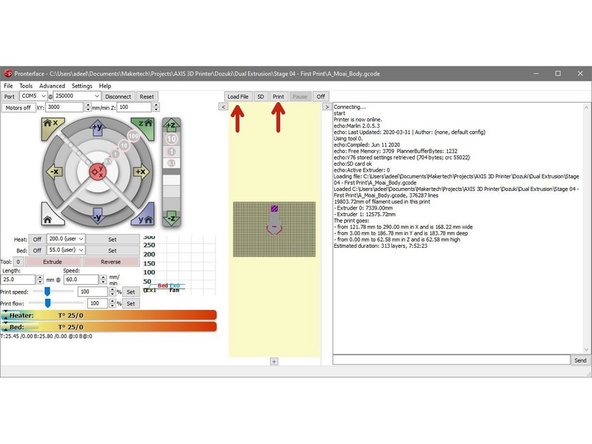
Task: Collapse console panel with > arrow
Action: tap(327, 107)
